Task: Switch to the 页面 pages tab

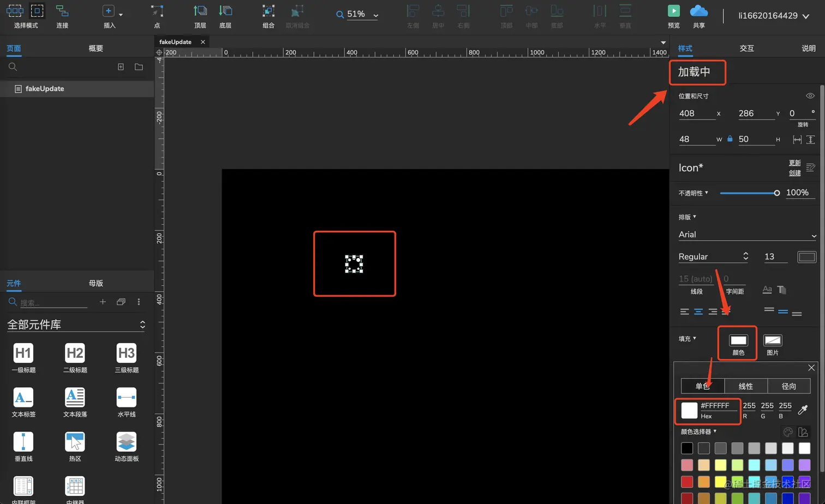Action: 14,48
